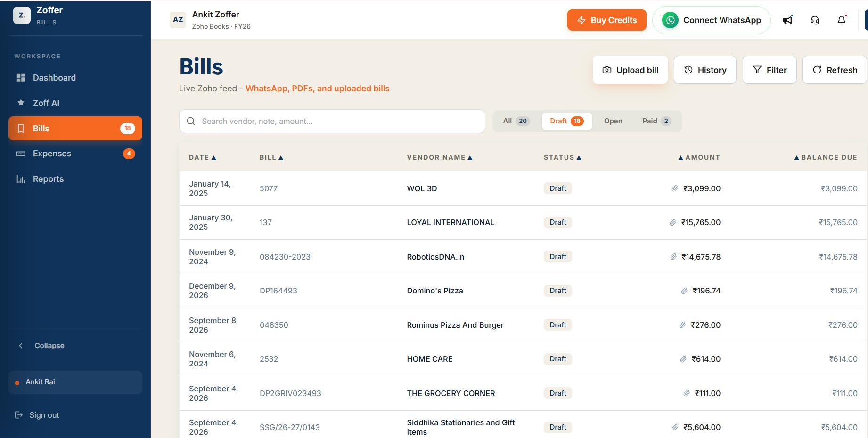Click Connect WhatsApp button
This screenshot has height=438, width=868.
[x=712, y=20]
